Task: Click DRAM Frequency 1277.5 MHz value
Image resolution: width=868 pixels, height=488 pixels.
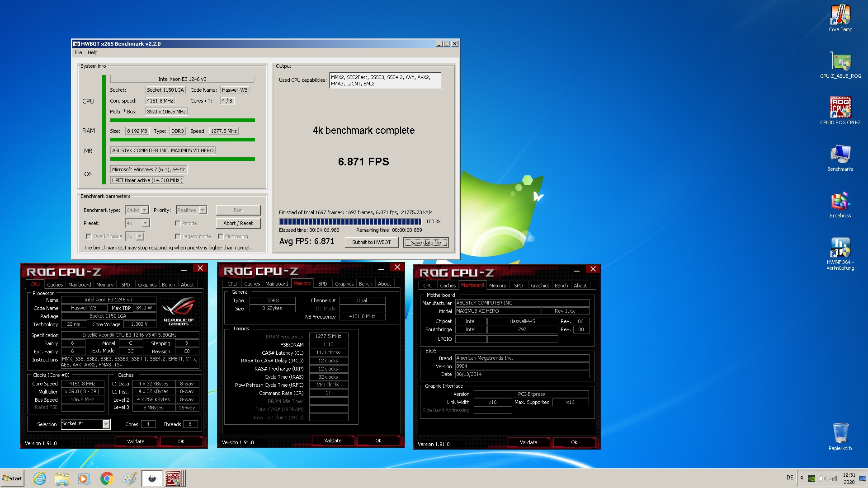Action: (329, 336)
